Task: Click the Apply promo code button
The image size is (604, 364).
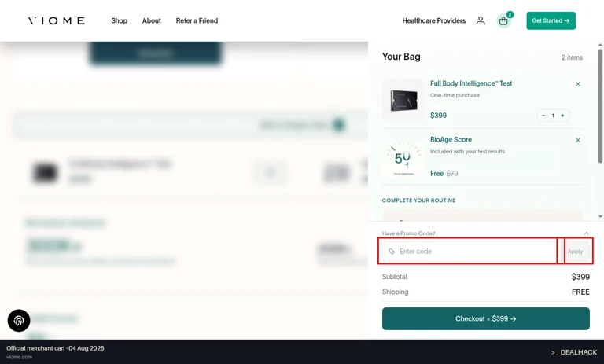Action: pyautogui.click(x=575, y=251)
